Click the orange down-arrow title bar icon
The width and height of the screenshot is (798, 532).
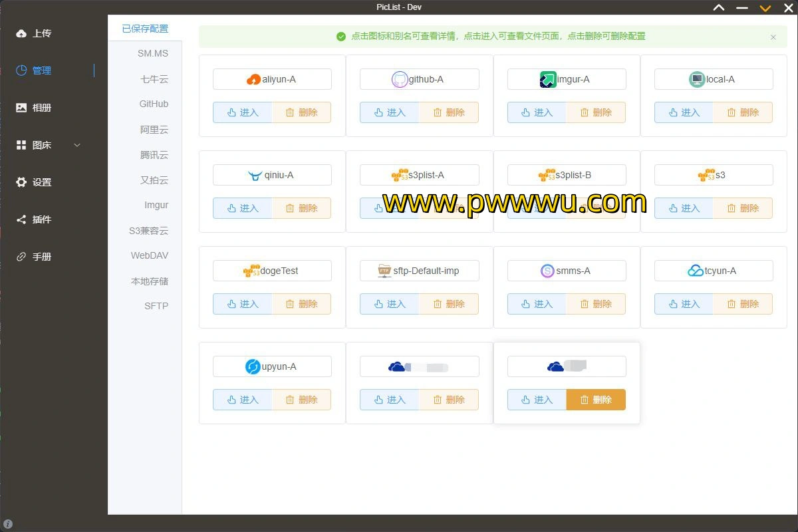click(x=765, y=8)
